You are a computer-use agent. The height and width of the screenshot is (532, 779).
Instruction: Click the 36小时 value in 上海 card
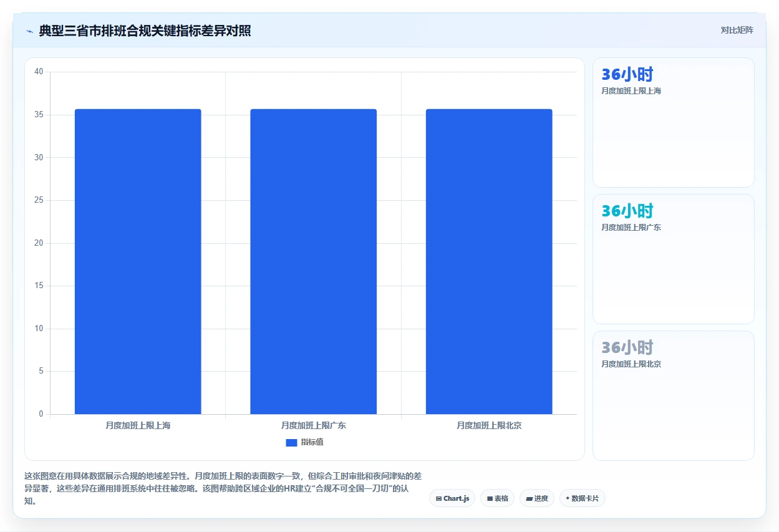coord(627,75)
